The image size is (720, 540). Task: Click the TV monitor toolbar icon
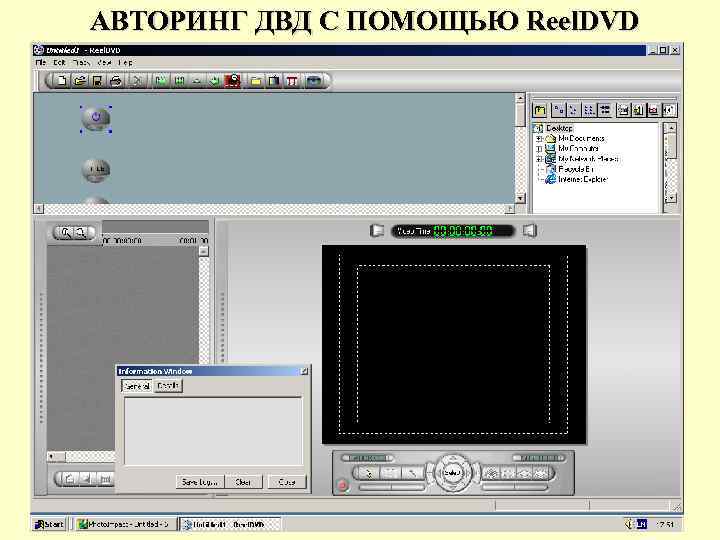pos(274,81)
